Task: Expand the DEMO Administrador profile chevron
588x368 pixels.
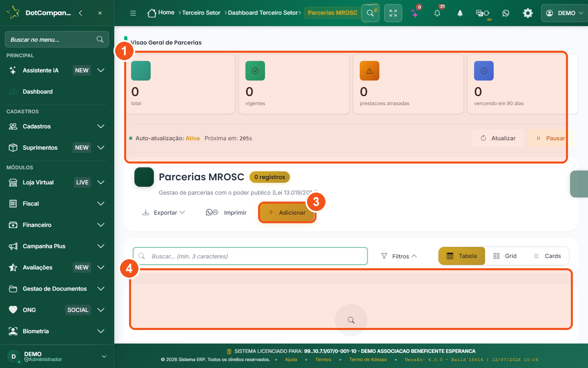Action: coord(104,357)
